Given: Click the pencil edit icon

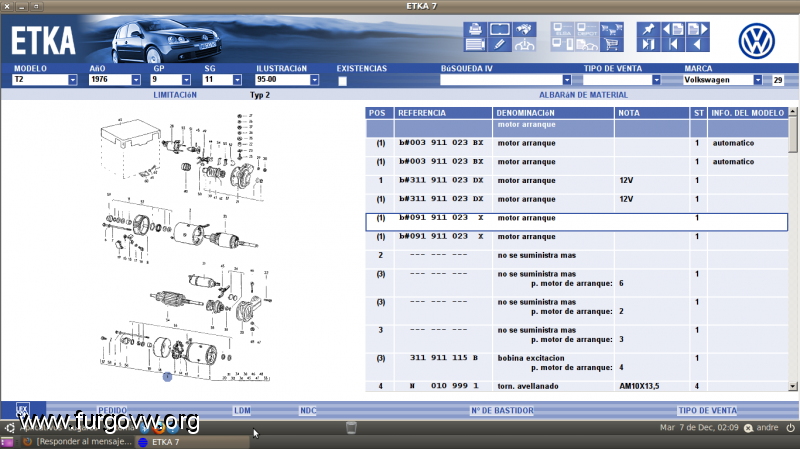Looking at the screenshot, I should point(499,44).
